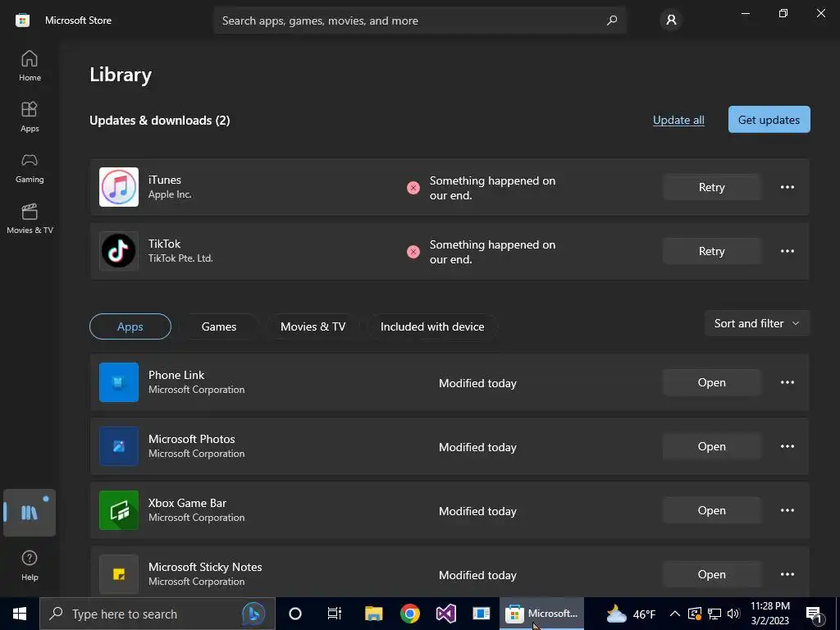Click the network tray icon
Viewport: 840px width, 630px height.
pos(714,614)
